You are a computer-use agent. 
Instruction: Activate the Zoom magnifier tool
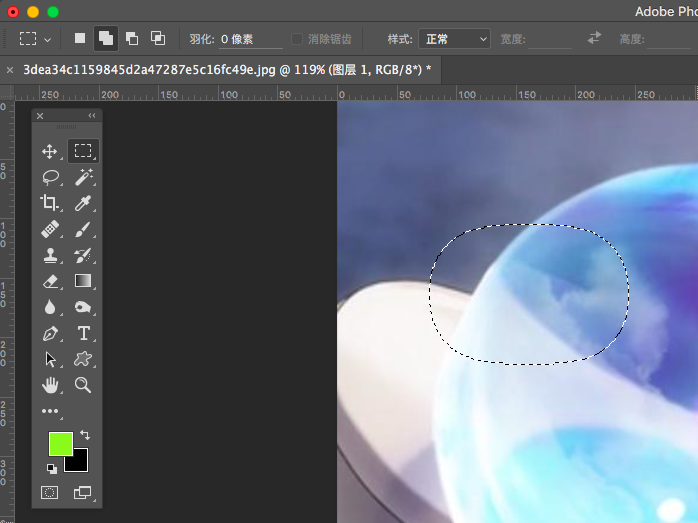tap(83, 385)
